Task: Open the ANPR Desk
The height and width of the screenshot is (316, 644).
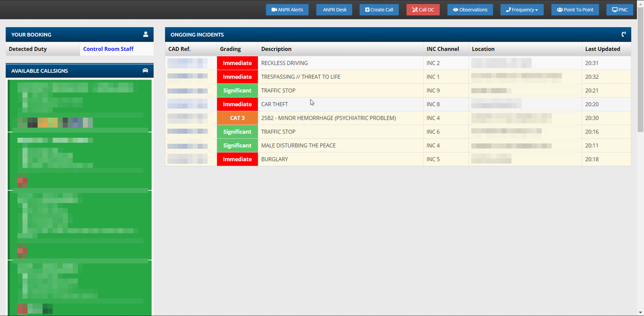Action: click(x=334, y=10)
